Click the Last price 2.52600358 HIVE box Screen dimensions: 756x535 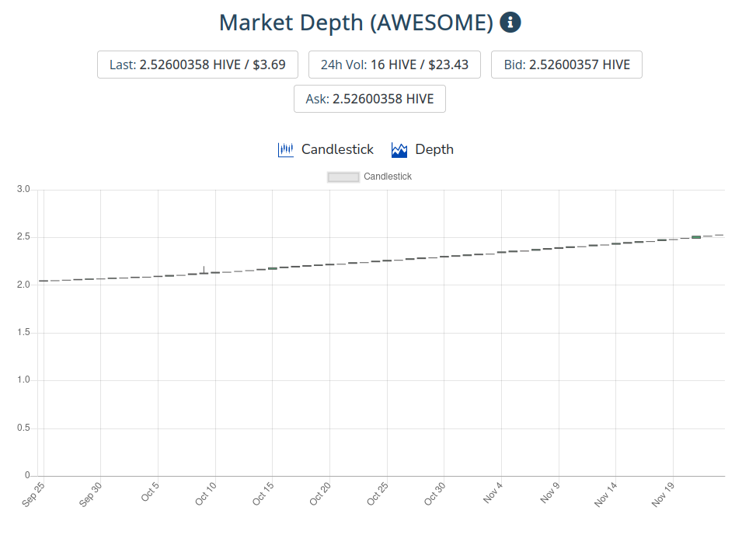click(197, 65)
